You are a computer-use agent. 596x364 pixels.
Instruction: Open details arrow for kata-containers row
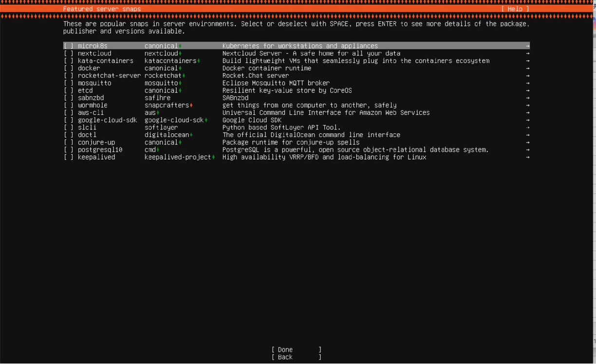pos(527,61)
